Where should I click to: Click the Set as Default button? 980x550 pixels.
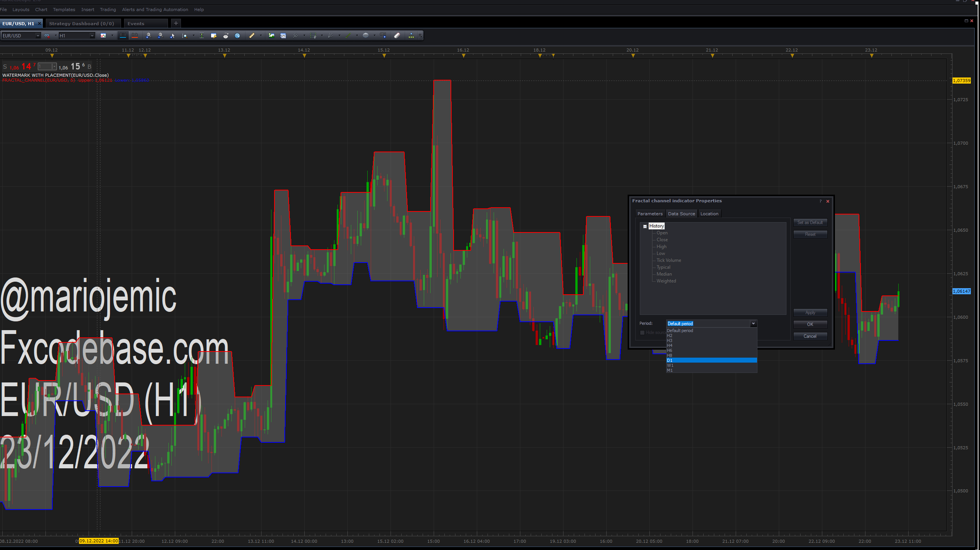(810, 223)
